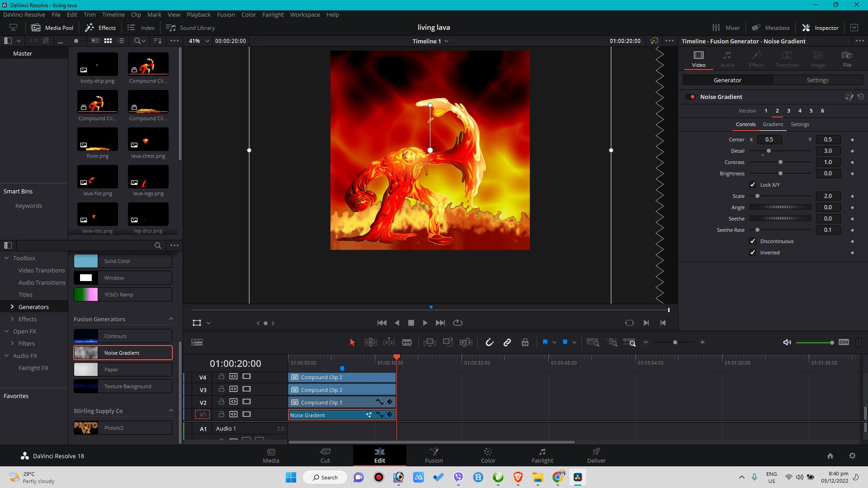This screenshot has width=868, height=488.
Task: Toggle the Sound Library panel
Action: click(190, 28)
